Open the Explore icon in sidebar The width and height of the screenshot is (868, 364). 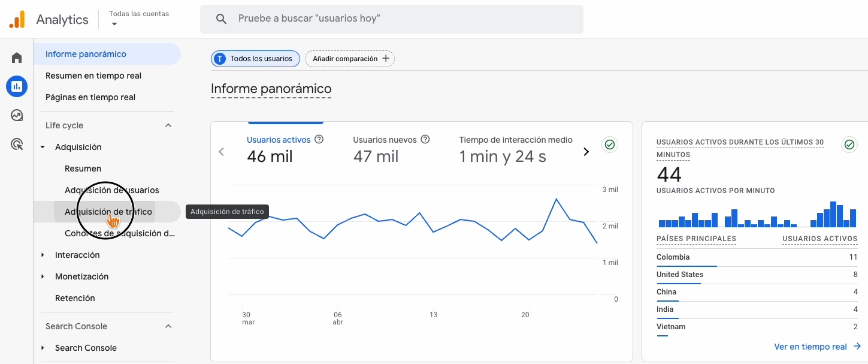click(x=17, y=115)
